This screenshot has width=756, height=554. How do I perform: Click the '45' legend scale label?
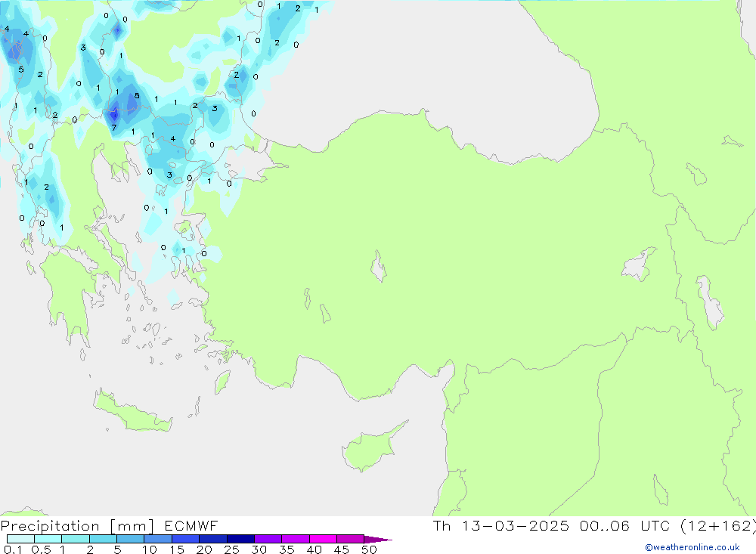[342, 549]
